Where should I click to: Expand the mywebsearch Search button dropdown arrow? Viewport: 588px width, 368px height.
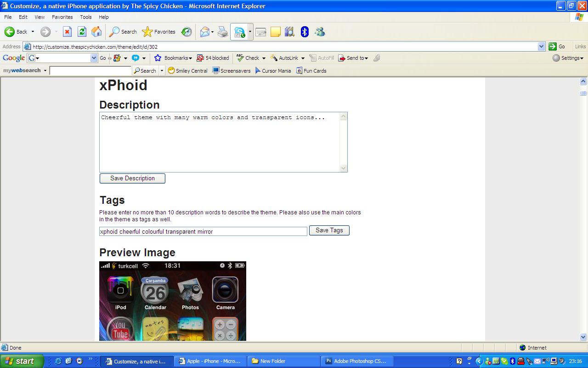162,71
